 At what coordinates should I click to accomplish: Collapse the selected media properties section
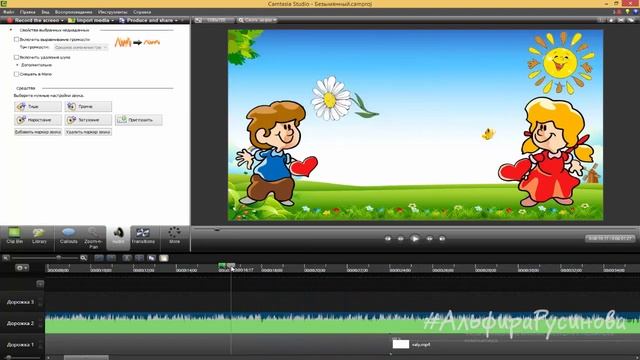[x=11, y=30]
